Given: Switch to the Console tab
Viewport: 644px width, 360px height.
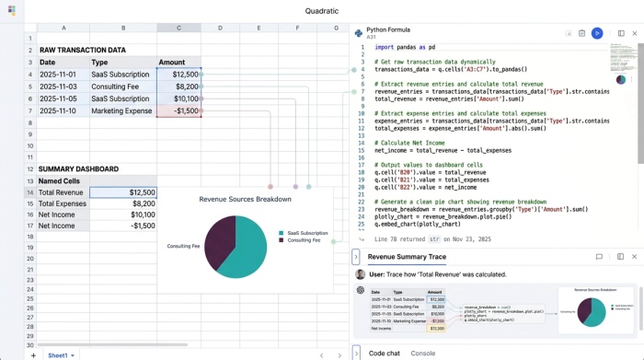Looking at the screenshot, I should (422, 354).
